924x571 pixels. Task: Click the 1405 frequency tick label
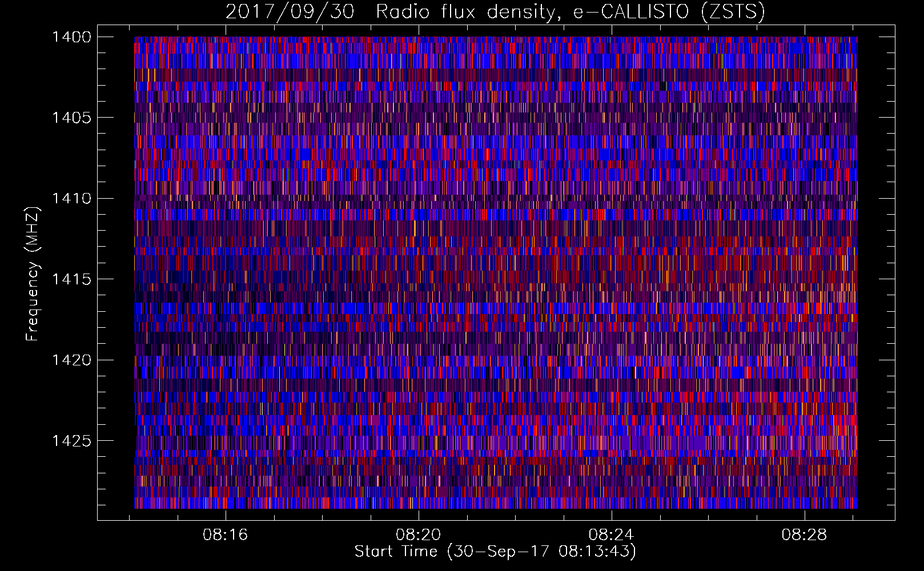coord(71,118)
